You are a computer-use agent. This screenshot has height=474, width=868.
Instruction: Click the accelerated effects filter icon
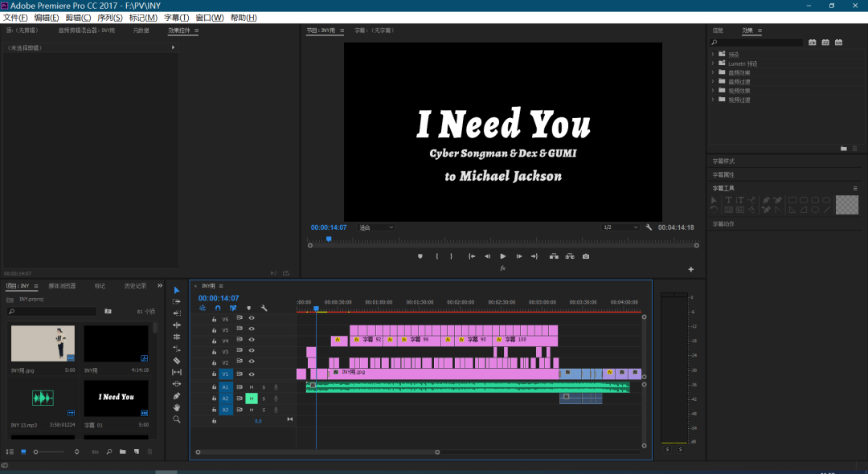coord(812,43)
